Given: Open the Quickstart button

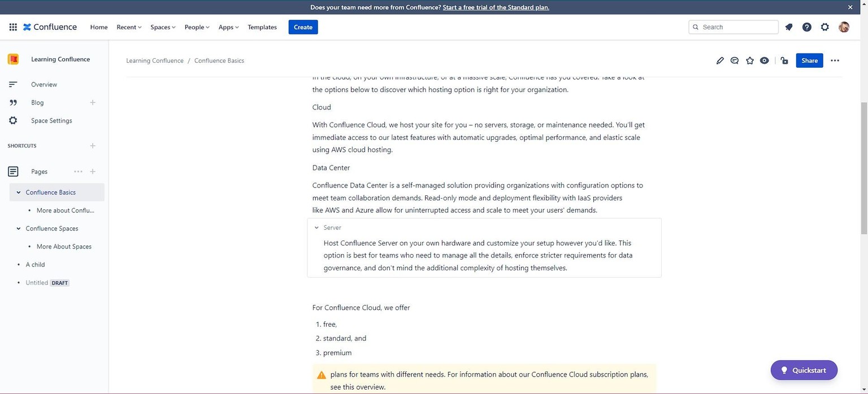Looking at the screenshot, I should coord(804,370).
